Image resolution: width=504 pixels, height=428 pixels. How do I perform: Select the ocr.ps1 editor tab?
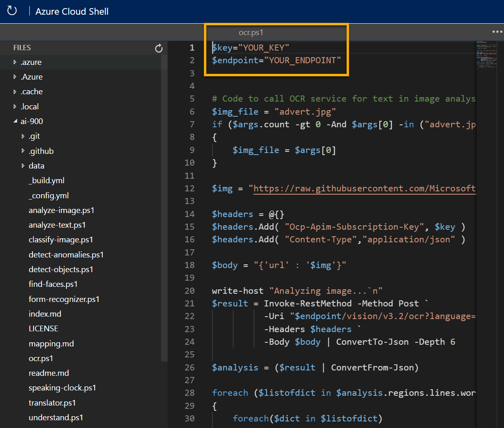click(251, 33)
